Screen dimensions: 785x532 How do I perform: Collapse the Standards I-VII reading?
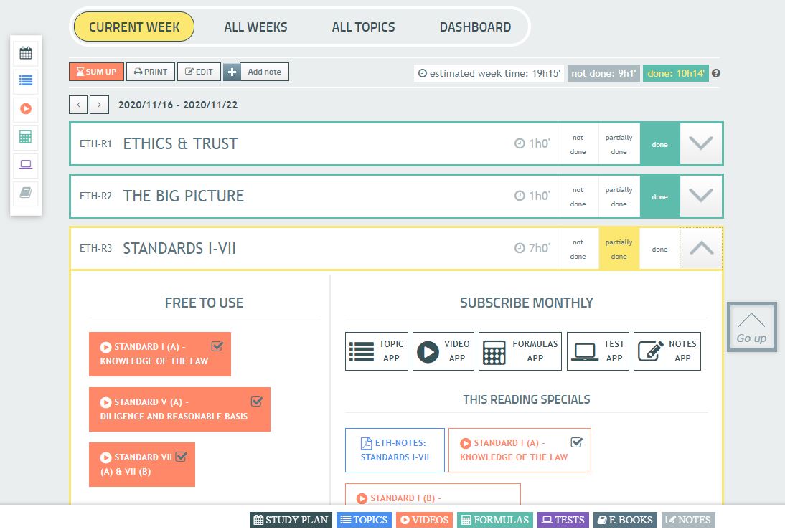click(700, 249)
